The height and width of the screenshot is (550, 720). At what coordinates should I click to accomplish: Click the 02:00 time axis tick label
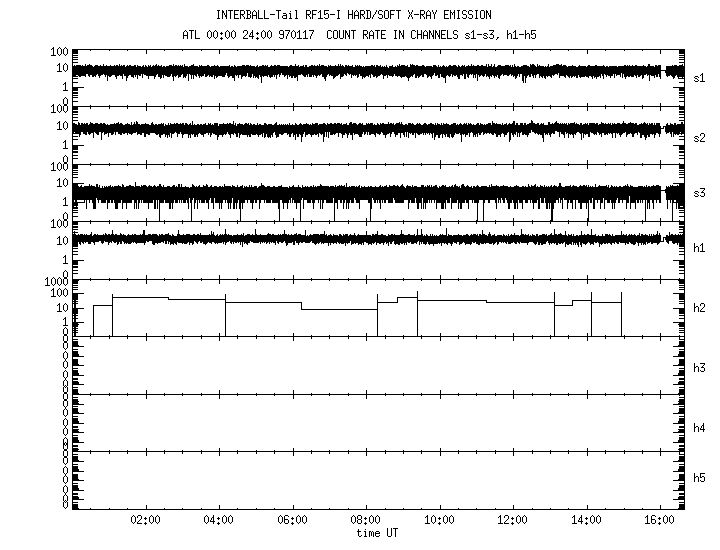145,520
